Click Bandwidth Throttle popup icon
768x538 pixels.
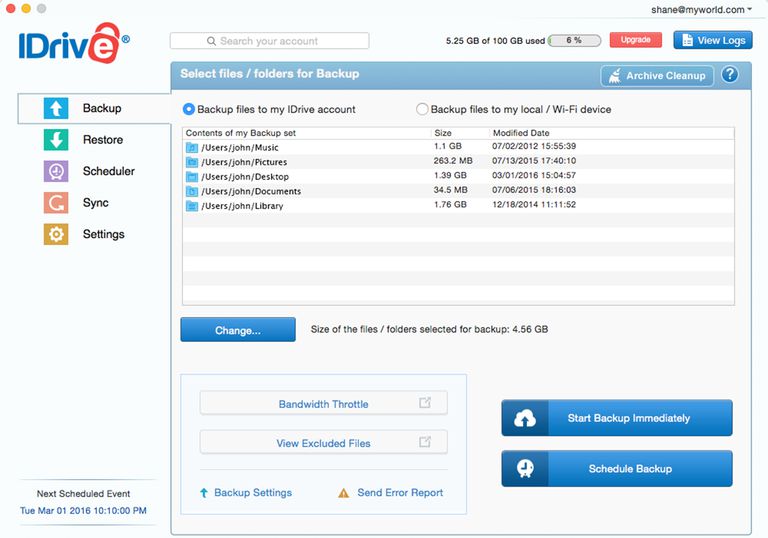tap(425, 403)
